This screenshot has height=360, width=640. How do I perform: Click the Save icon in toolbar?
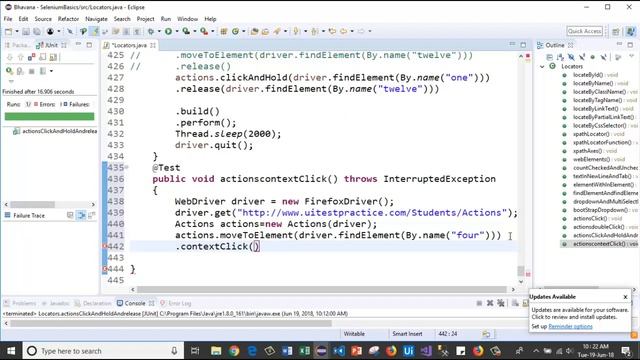click(x=26, y=31)
